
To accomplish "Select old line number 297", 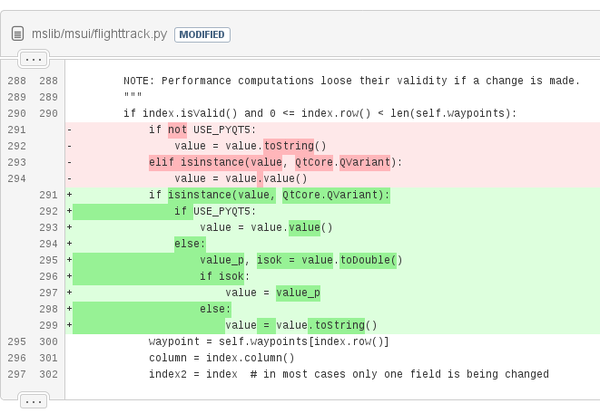I will coord(17,374).
